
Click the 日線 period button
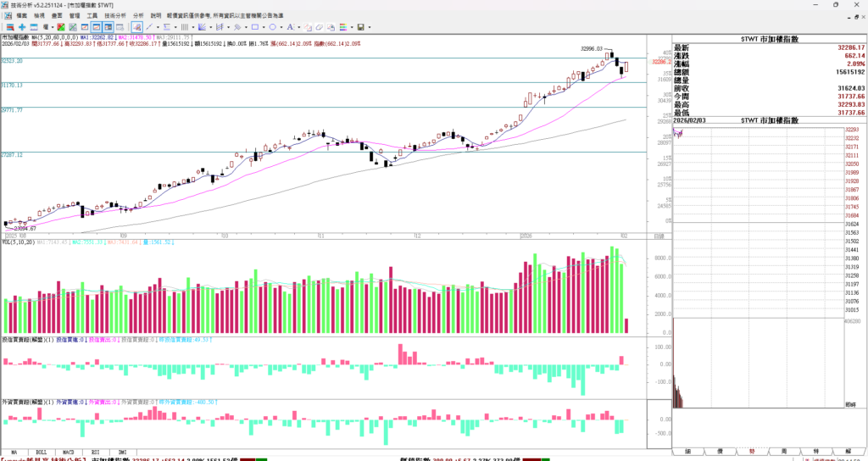pyautogui.click(x=659, y=236)
